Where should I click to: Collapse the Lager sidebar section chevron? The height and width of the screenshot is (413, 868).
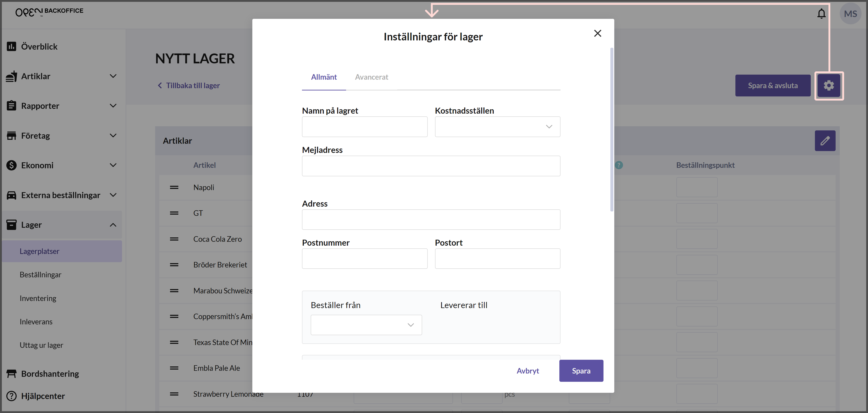point(113,225)
